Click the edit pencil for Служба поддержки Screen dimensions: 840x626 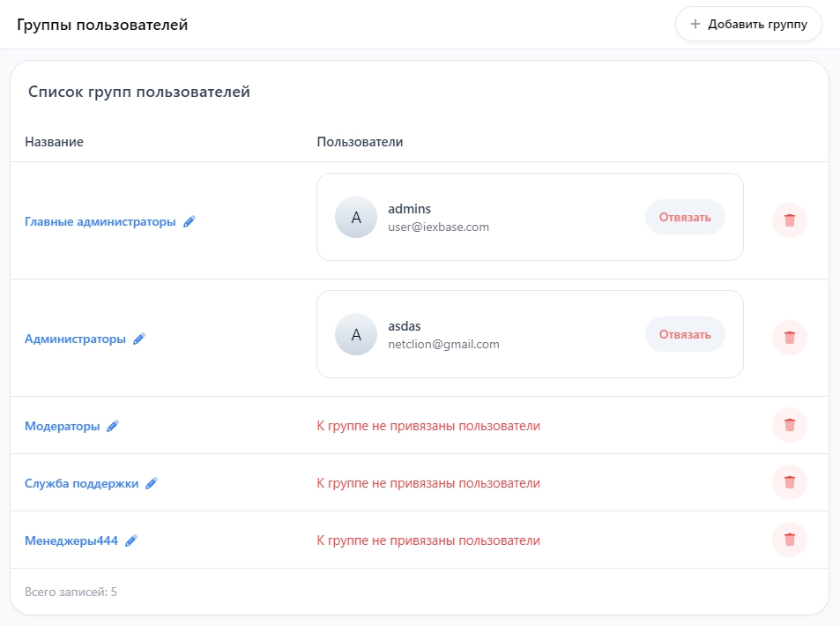152,483
